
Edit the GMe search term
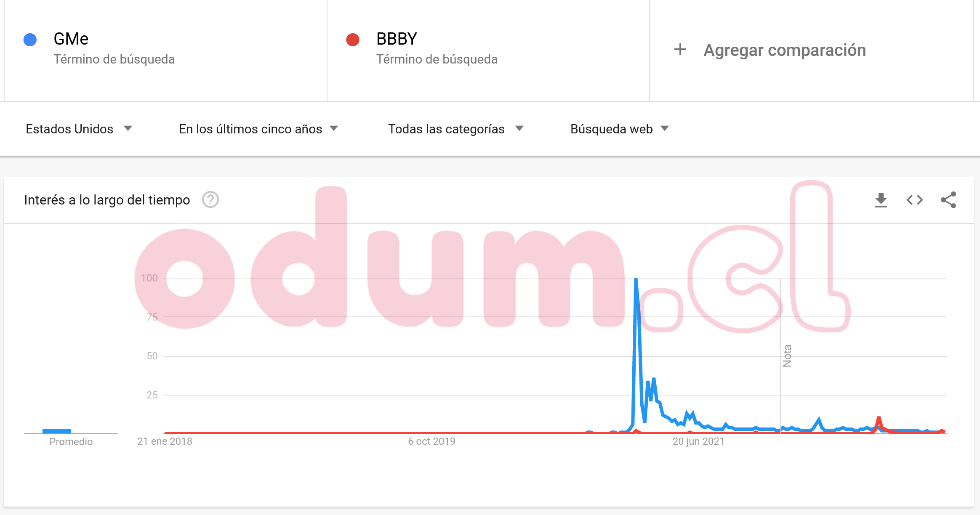click(71, 39)
